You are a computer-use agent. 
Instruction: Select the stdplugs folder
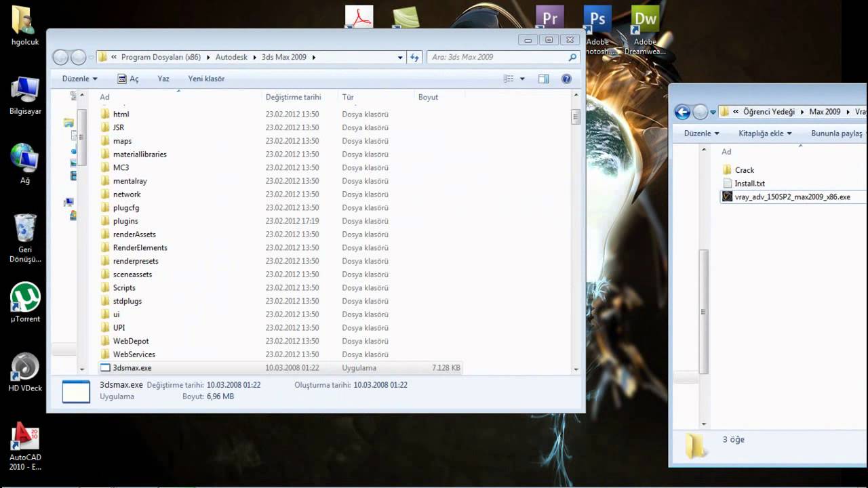coord(121,301)
